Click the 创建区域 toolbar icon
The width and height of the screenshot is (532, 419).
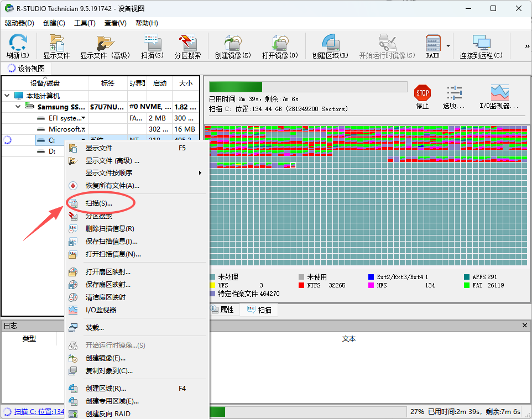click(x=329, y=45)
